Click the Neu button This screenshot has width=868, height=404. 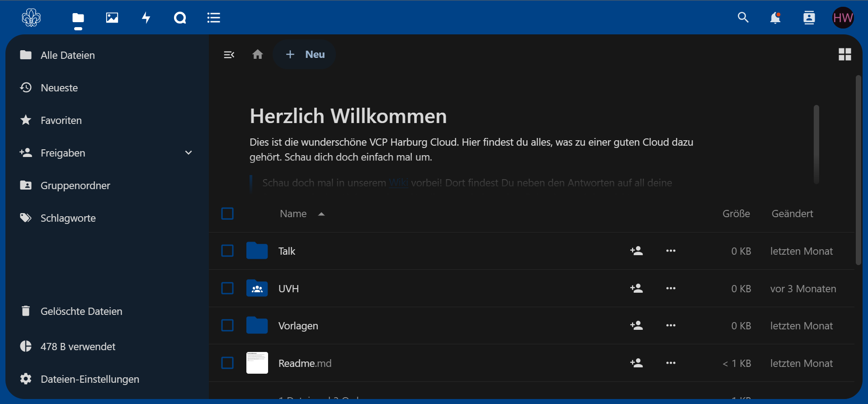coord(305,54)
